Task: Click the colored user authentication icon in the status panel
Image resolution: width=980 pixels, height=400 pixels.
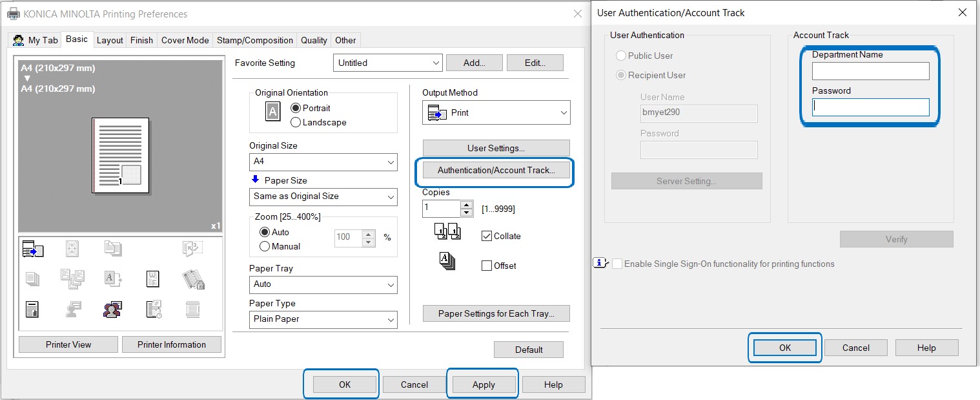Action: pos(113,310)
